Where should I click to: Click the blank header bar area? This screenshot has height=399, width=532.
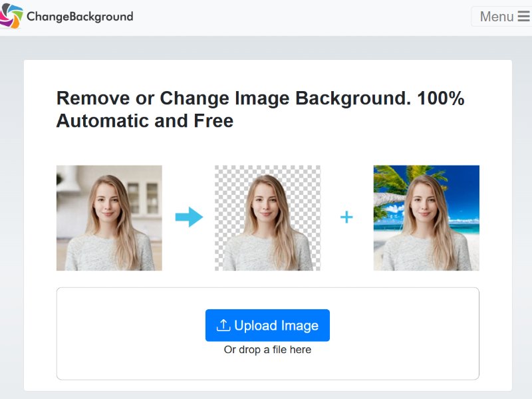299,17
